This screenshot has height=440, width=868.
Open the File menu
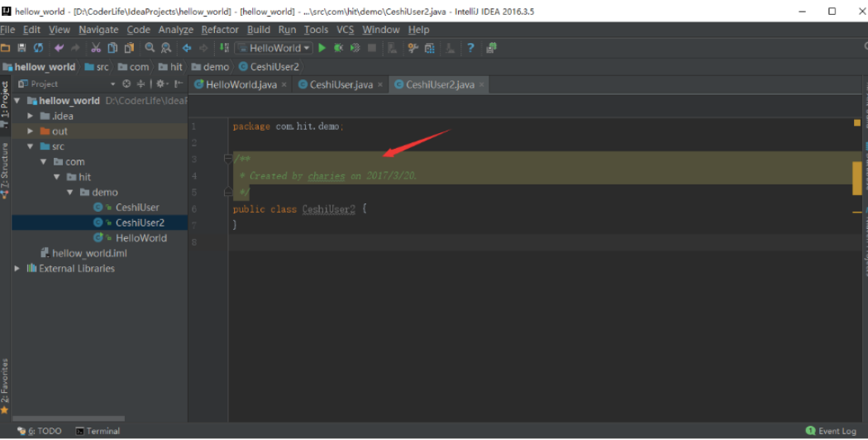(x=7, y=30)
